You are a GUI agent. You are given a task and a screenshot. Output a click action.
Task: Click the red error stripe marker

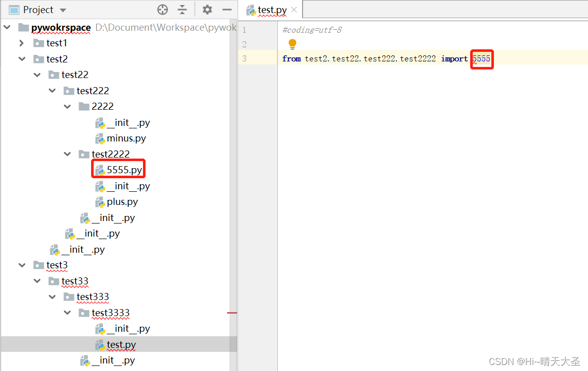coord(232,313)
